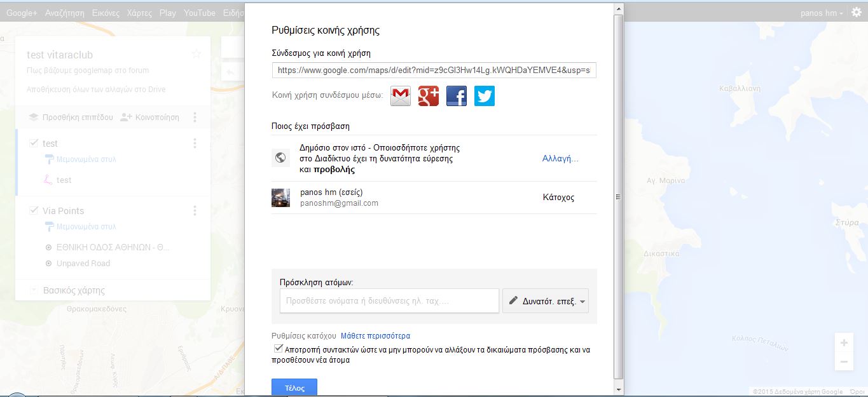This screenshot has width=868, height=397.
Task: Select test route item in layer
Action: pyautogui.click(x=64, y=180)
